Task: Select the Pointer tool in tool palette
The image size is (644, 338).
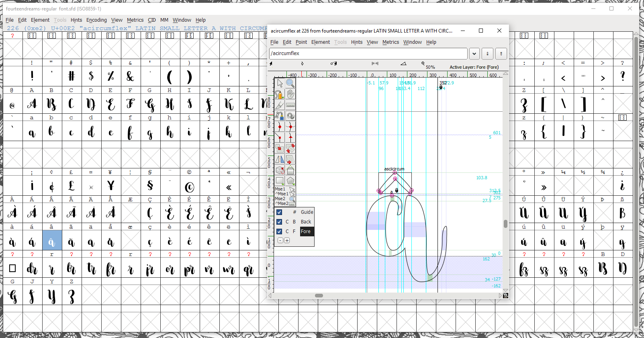Action: tap(280, 83)
